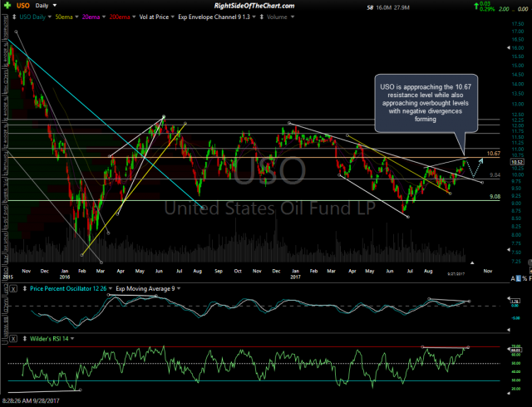Click the 9.08 support level label

495,196
